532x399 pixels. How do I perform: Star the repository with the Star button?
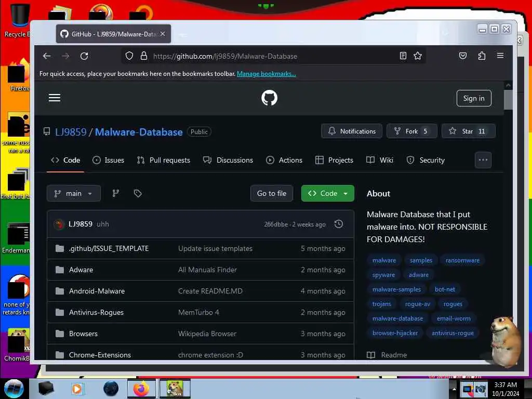pos(469,131)
